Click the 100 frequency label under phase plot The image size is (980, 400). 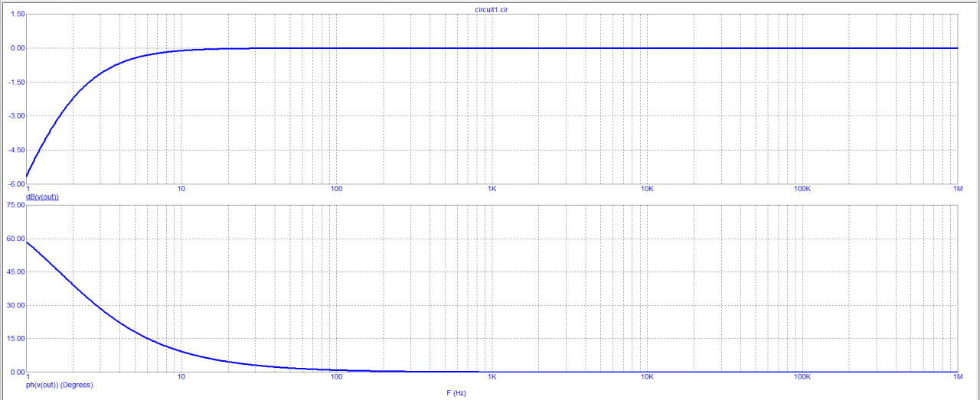coord(336,377)
